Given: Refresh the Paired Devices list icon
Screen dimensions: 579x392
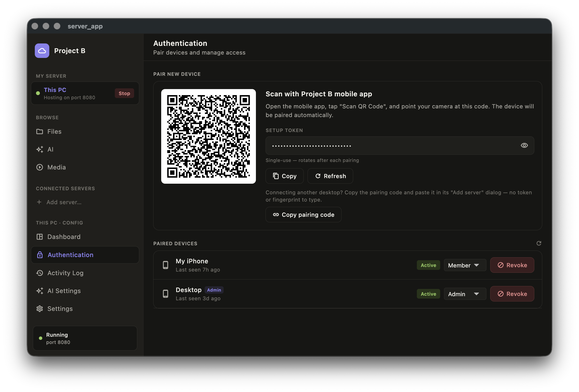Looking at the screenshot, I should click(x=539, y=243).
